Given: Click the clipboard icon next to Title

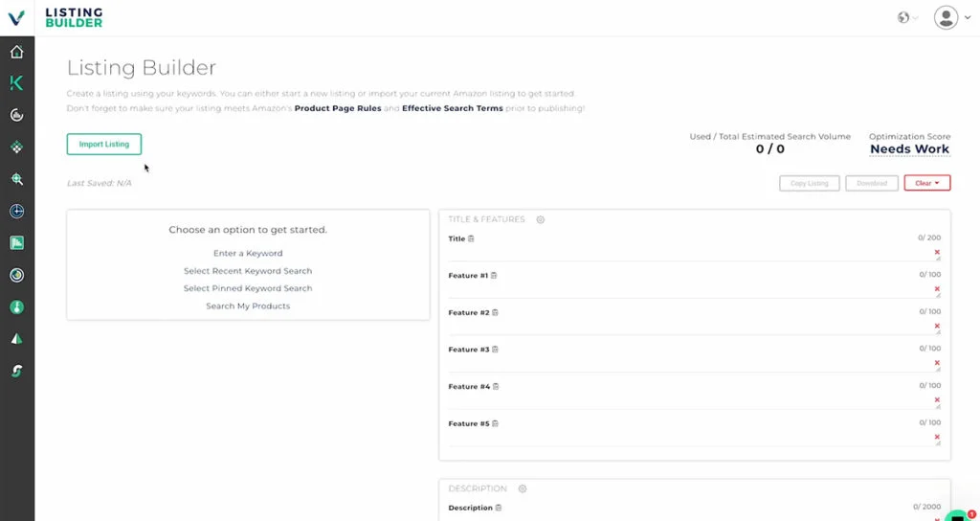Looking at the screenshot, I should (471, 238).
